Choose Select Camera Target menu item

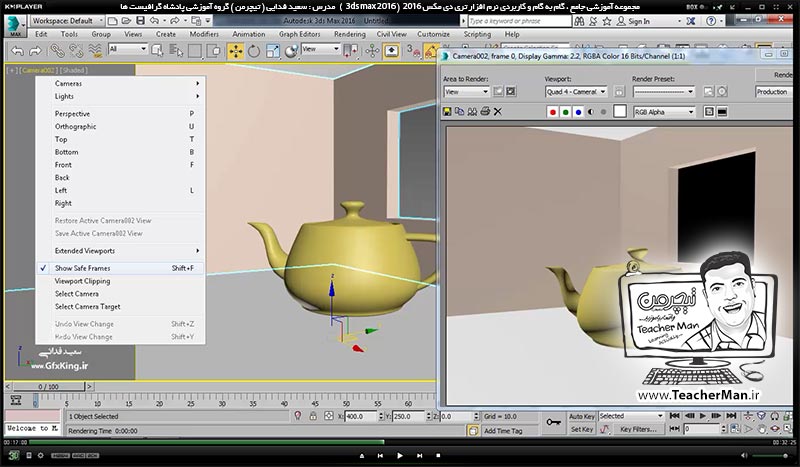(x=120, y=306)
